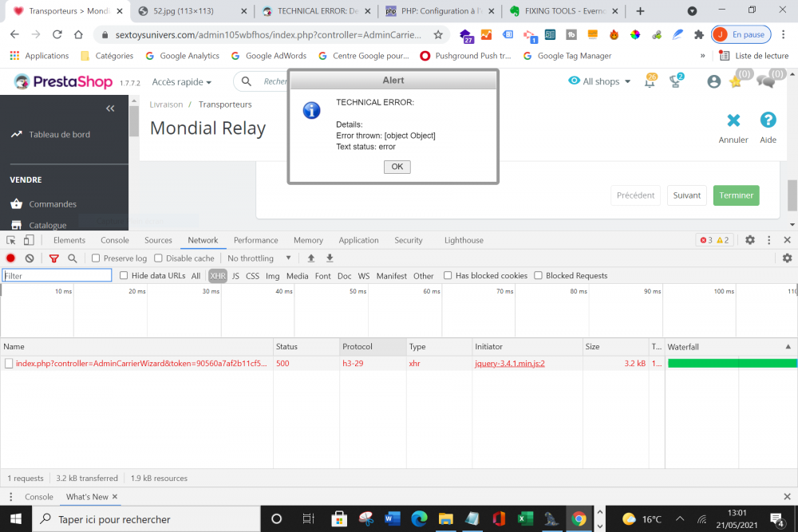Image resolution: width=798 pixels, height=532 pixels.
Task: Switch to the Application tab
Action: point(358,240)
